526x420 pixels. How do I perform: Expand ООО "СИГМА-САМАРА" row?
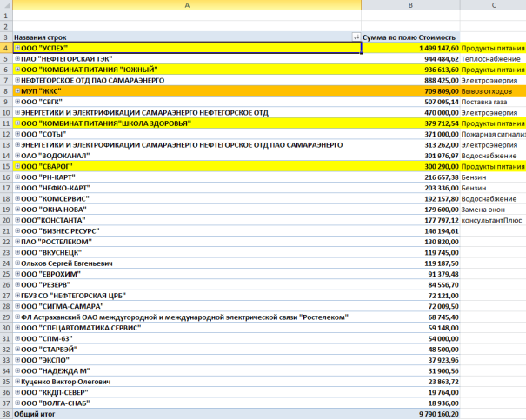17,306
